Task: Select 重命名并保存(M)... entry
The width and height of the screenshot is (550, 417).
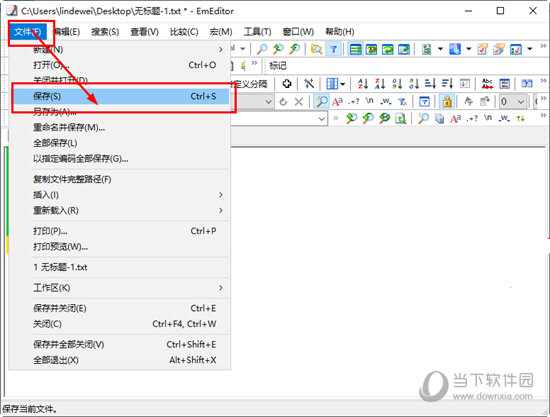Action: click(x=120, y=127)
